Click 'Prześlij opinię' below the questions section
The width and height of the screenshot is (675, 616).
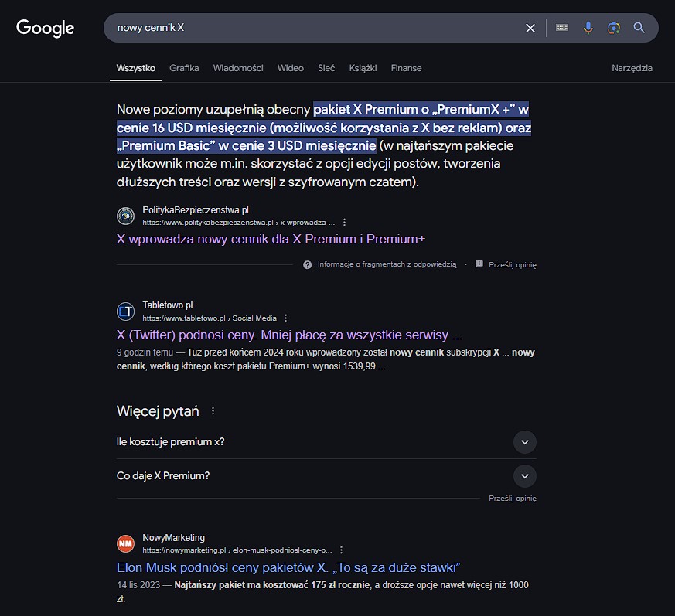point(513,498)
